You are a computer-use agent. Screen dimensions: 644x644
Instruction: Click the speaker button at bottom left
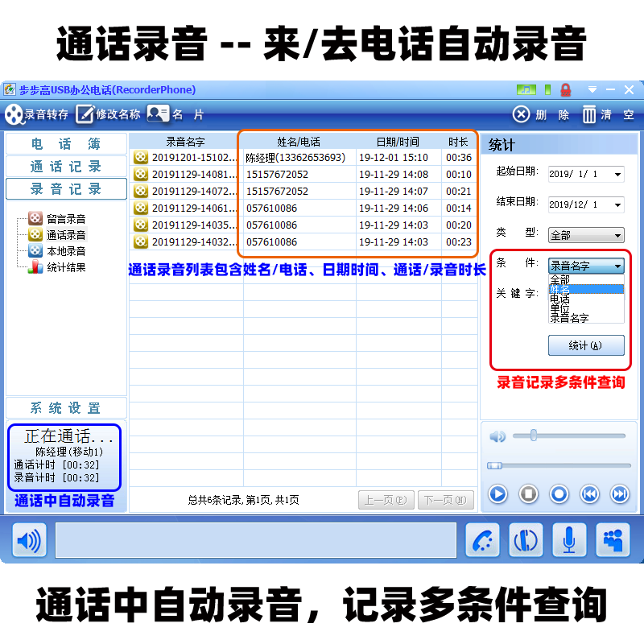(29, 540)
